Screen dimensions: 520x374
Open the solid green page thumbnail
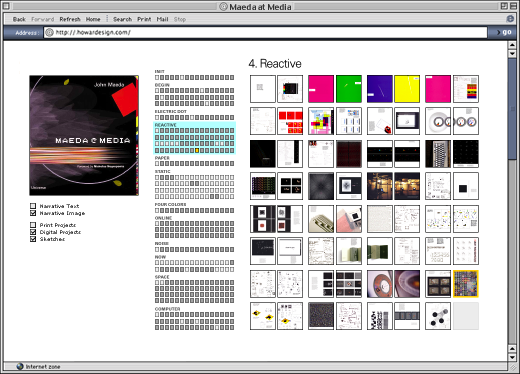click(349, 89)
